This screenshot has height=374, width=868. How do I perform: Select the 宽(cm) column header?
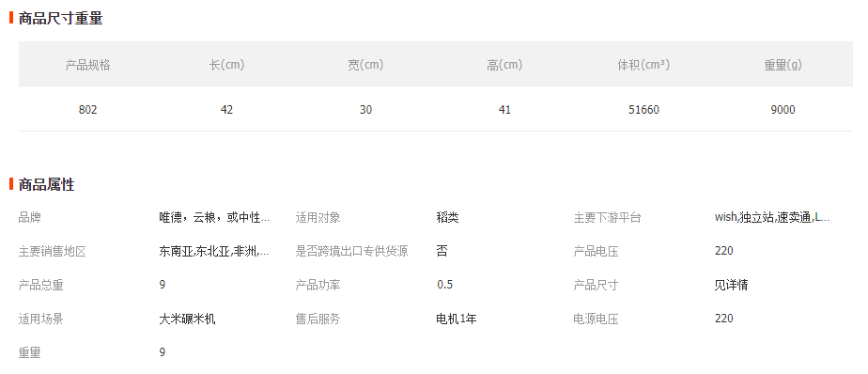[365, 65]
